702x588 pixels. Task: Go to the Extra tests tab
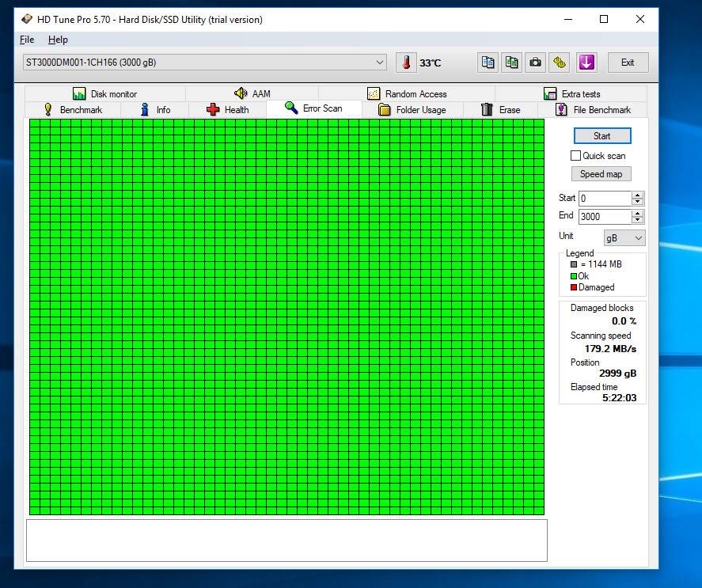coord(571,94)
